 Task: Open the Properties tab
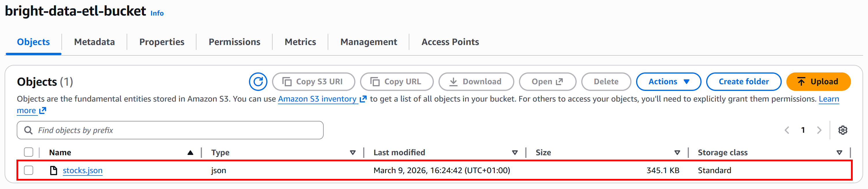coord(162,42)
